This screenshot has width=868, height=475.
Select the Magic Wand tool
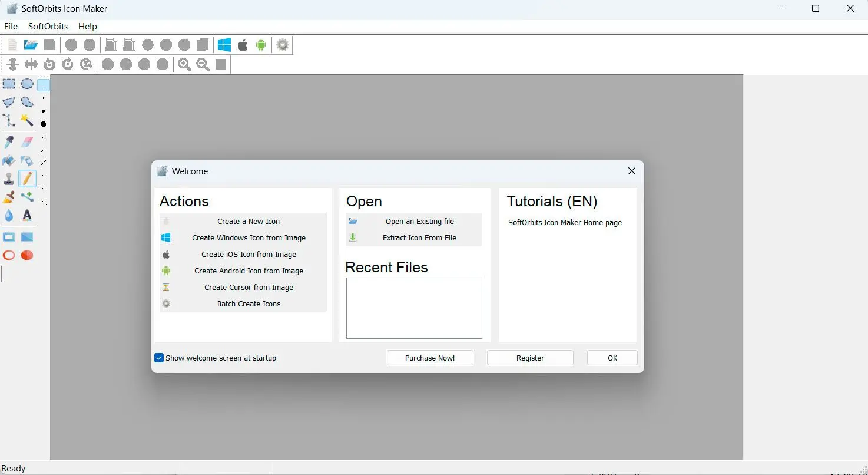27,120
